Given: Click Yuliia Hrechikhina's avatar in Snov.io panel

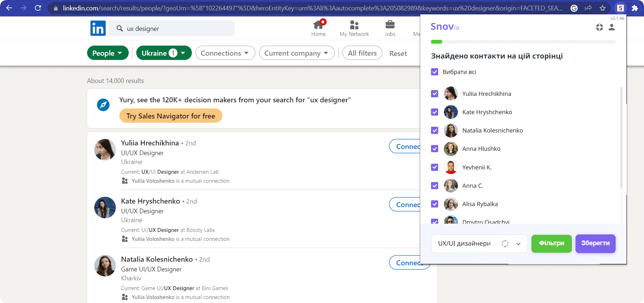Looking at the screenshot, I should (x=451, y=94).
